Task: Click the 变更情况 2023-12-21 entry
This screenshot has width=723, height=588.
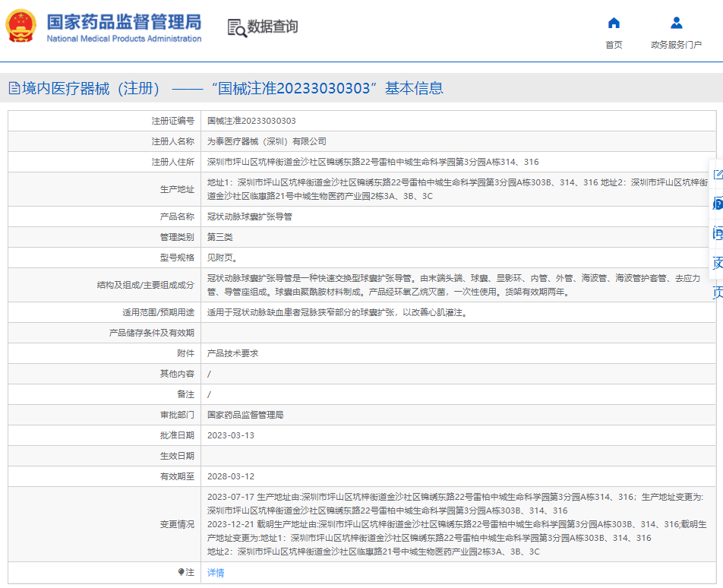Action: point(457,538)
